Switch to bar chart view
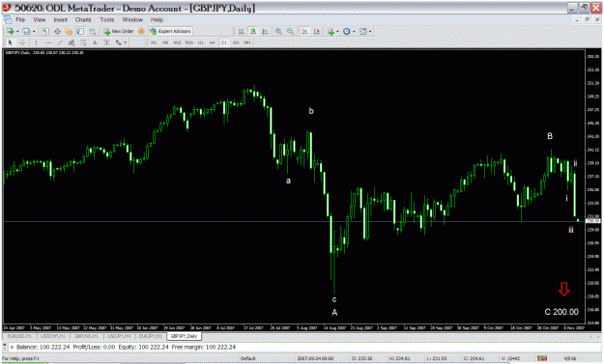The image size is (604, 364). [242, 31]
